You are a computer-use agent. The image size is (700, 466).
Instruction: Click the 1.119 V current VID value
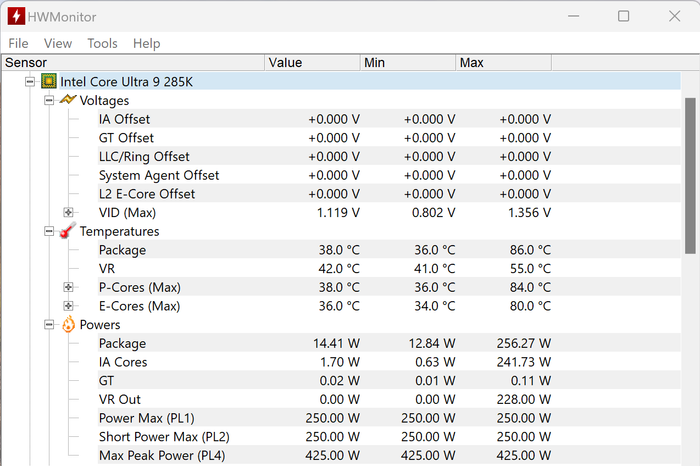[x=338, y=212]
